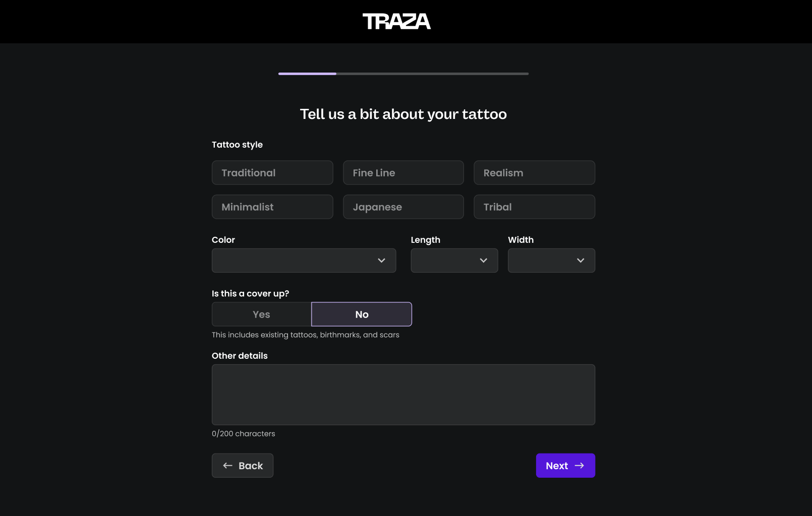The image size is (812, 516).
Task: Click the right arrow icon on Next
Action: [579, 466]
